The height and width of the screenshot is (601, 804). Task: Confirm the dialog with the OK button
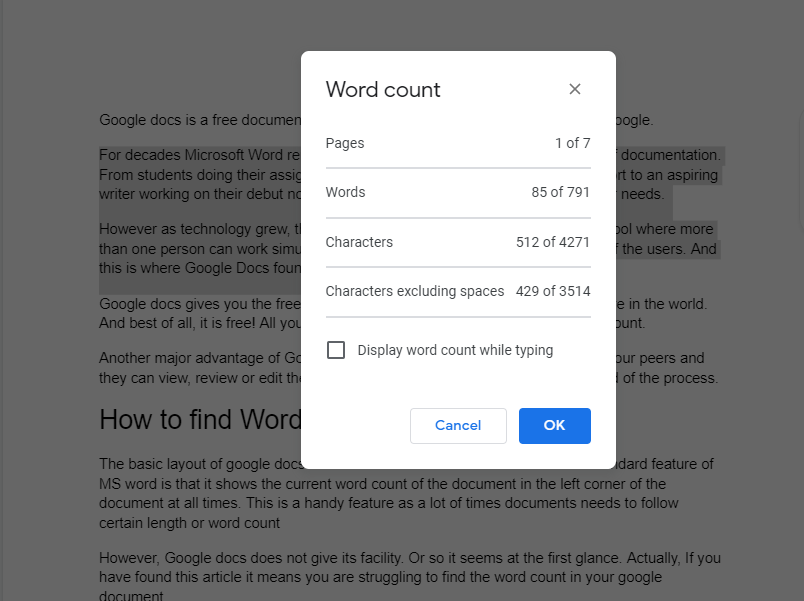[554, 425]
